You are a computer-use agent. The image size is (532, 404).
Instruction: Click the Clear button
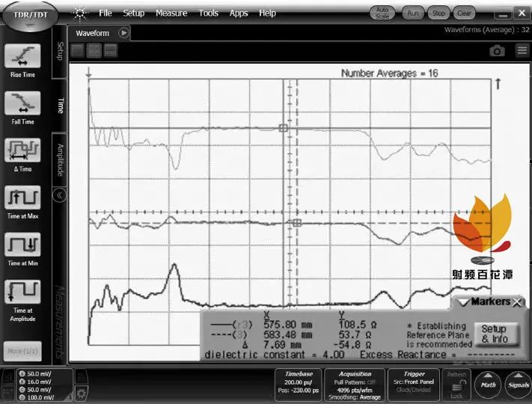pos(464,13)
